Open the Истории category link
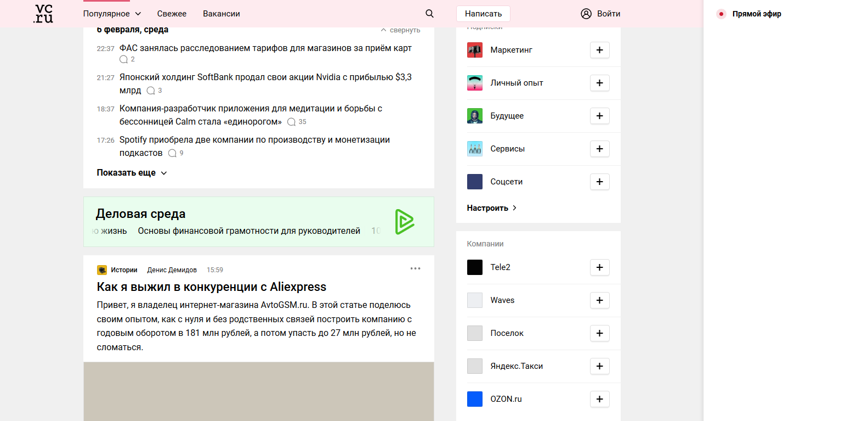 tap(124, 270)
